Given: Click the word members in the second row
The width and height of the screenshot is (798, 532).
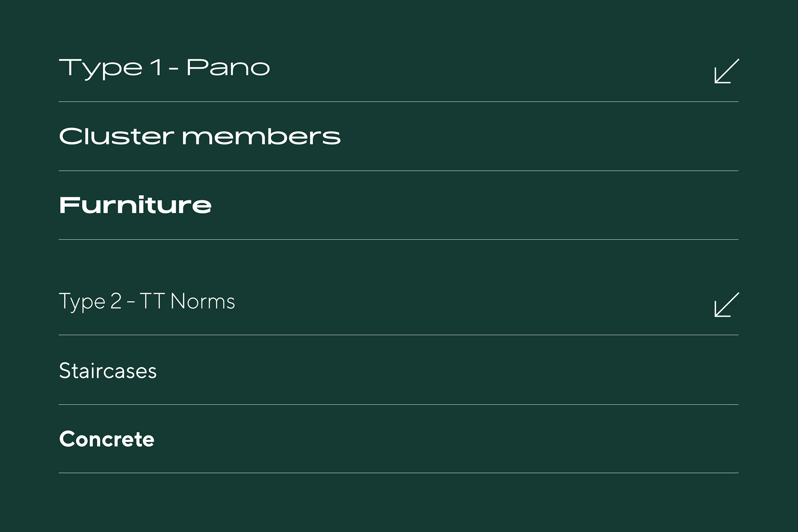Looking at the screenshot, I should click(x=261, y=136).
